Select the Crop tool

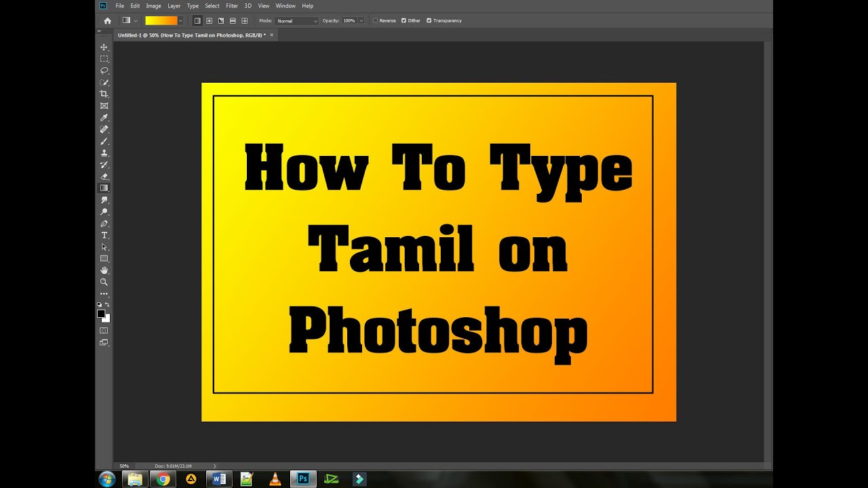[x=104, y=94]
